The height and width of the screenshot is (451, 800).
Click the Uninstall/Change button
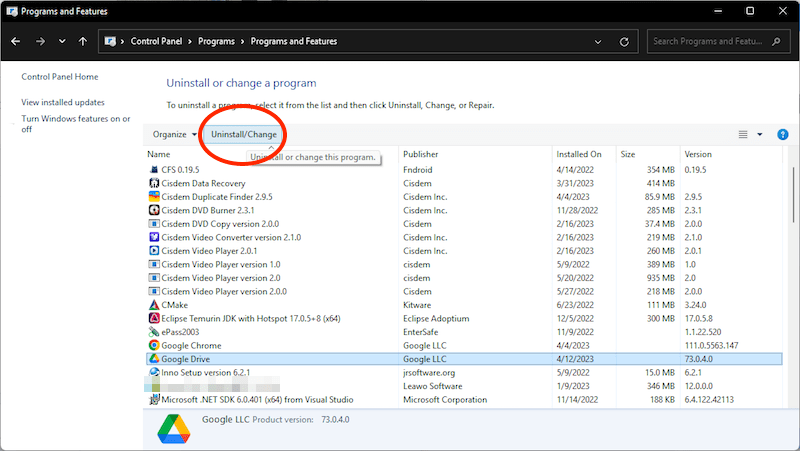coord(243,134)
